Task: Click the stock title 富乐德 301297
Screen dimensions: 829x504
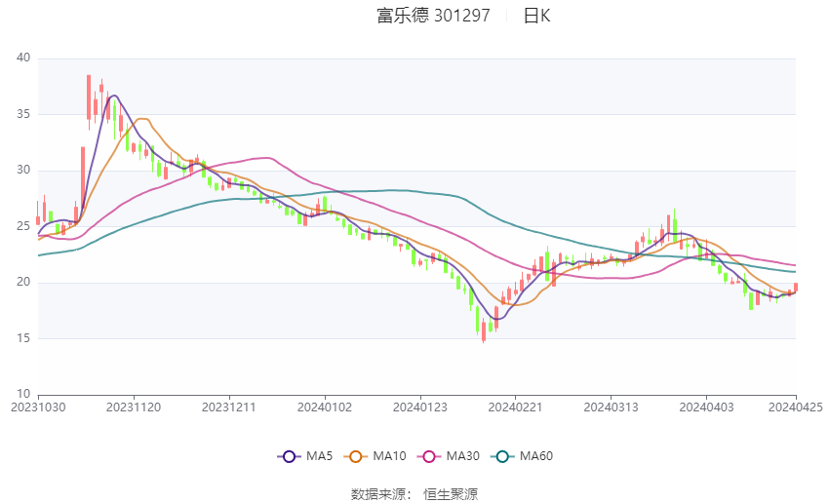Action: 433,16
